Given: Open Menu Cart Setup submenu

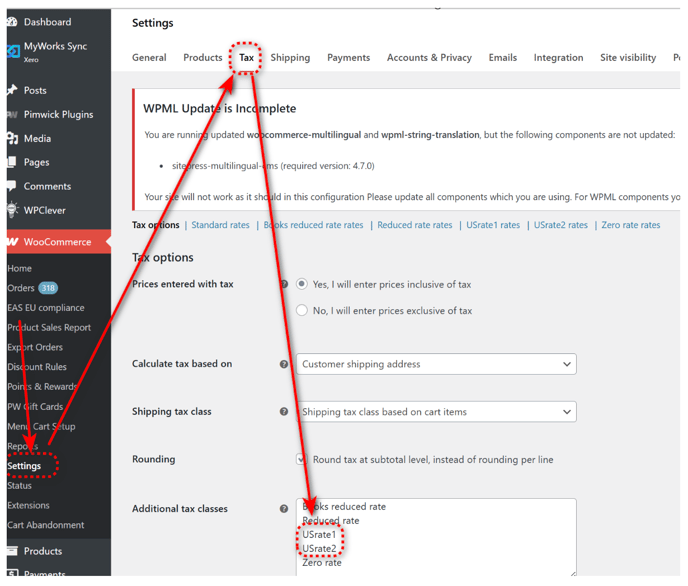Looking at the screenshot, I should point(41,426).
